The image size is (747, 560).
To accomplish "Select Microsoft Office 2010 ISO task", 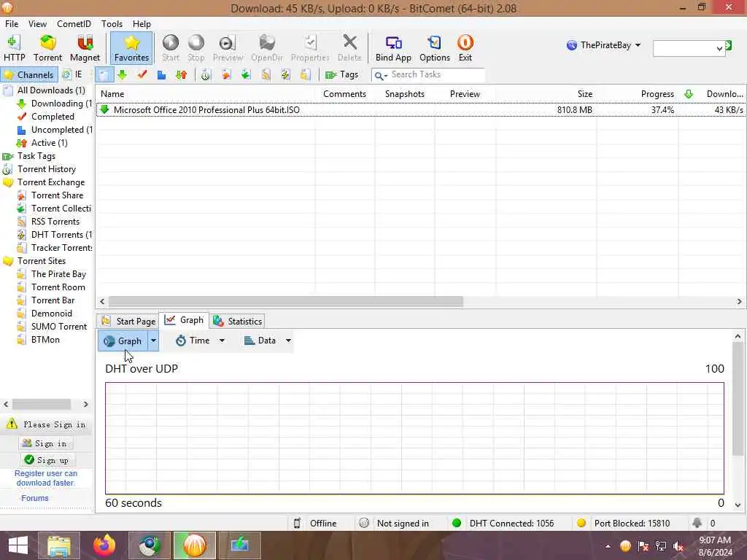I will pyautogui.click(x=421, y=110).
